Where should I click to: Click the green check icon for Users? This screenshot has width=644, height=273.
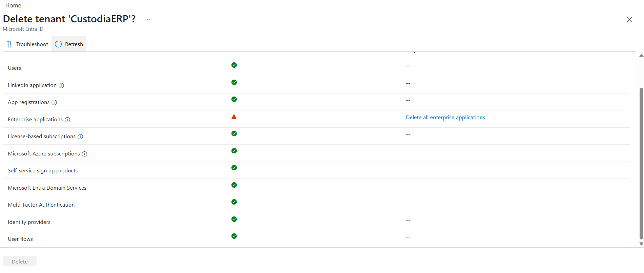pyautogui.click(x=234, y=65)
